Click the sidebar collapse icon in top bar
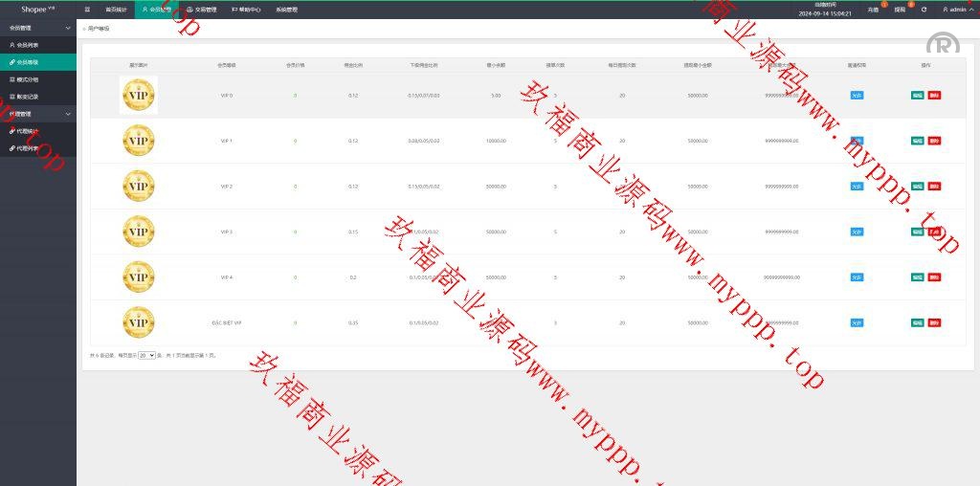 (87, 10)
